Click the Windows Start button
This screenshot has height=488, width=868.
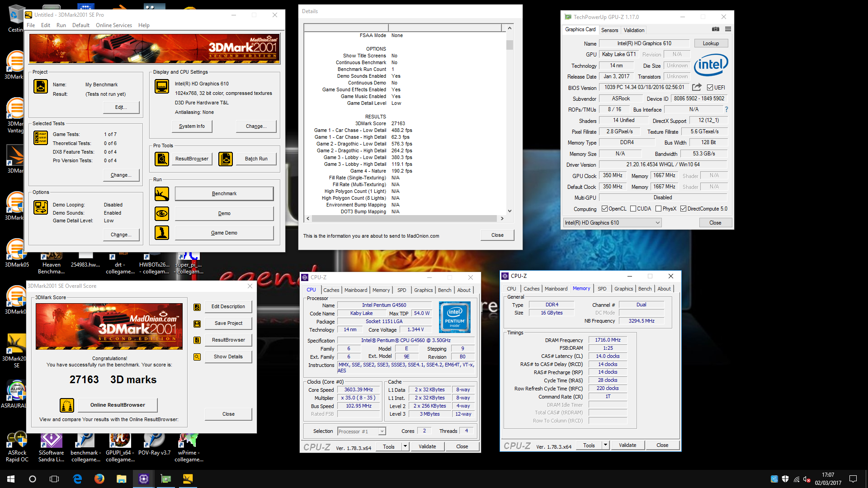11,479
